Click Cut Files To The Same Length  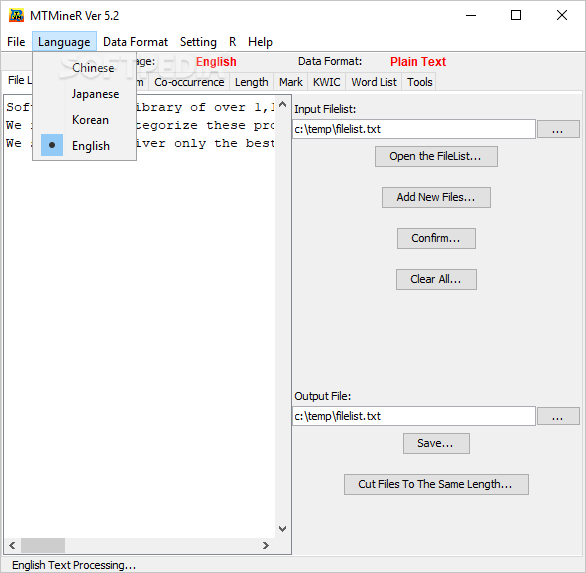pyautogui.click(x=436, y=484)
